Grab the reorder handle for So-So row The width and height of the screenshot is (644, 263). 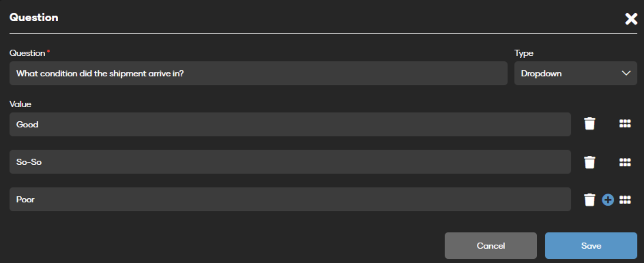[625, 162]
